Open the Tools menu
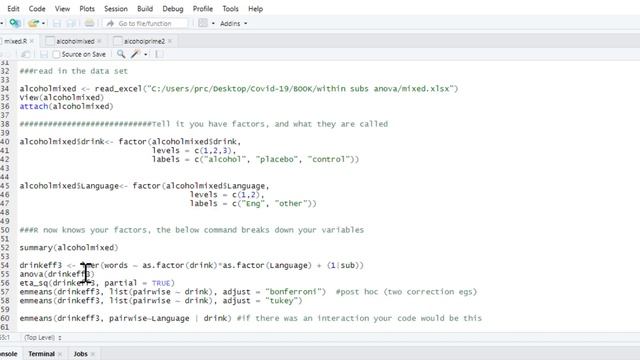The image size is (640, 360). point(230,9)
